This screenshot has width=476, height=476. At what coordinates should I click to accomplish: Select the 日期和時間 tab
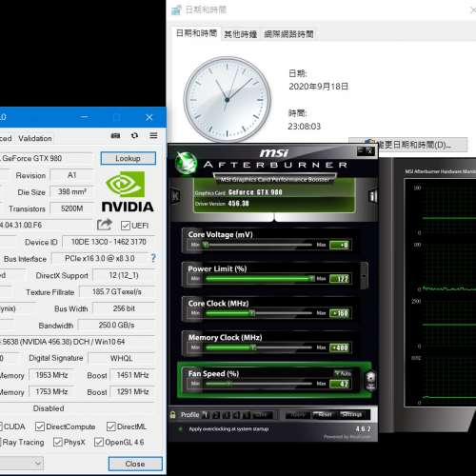tap(196, 33)
